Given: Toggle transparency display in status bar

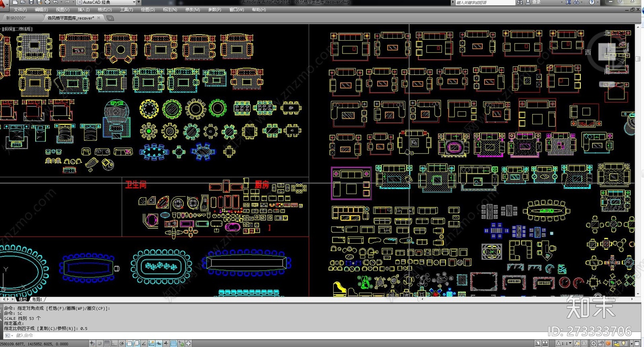Looking at the screenshot, I should [x=173, y=343].
